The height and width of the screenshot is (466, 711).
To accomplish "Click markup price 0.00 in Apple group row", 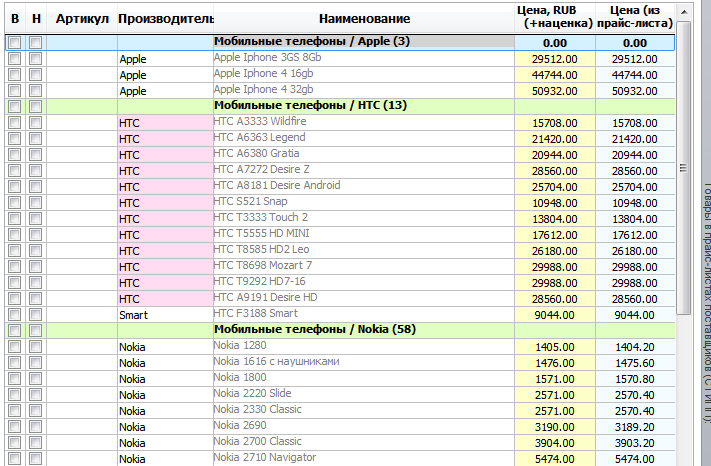I will pyautogui.click(x=555, y=43).
